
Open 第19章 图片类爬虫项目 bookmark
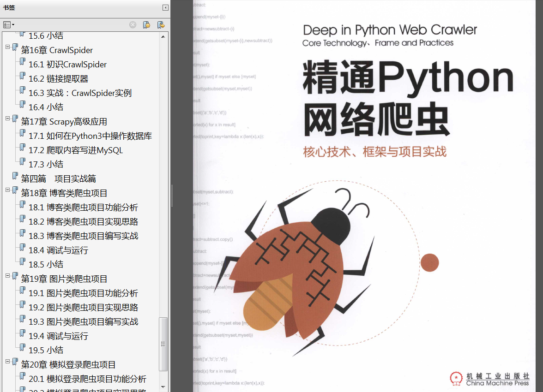[64, 279]
